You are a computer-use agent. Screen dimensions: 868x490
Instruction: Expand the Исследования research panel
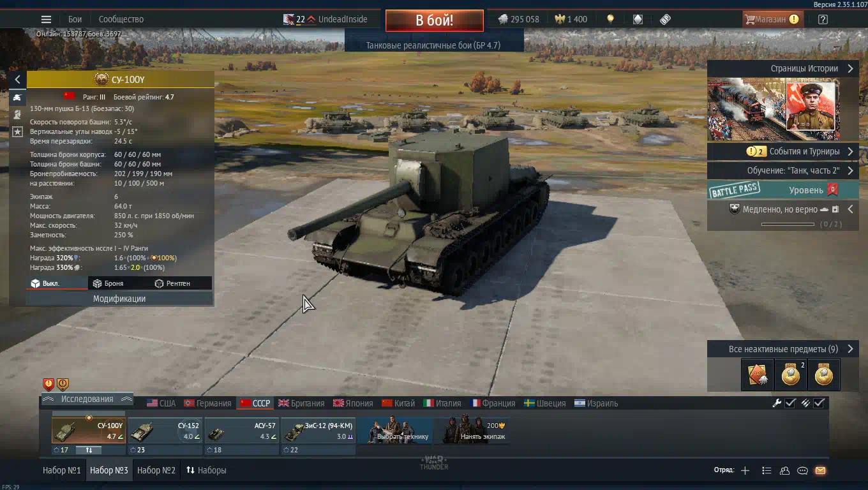tap(87, 399)
